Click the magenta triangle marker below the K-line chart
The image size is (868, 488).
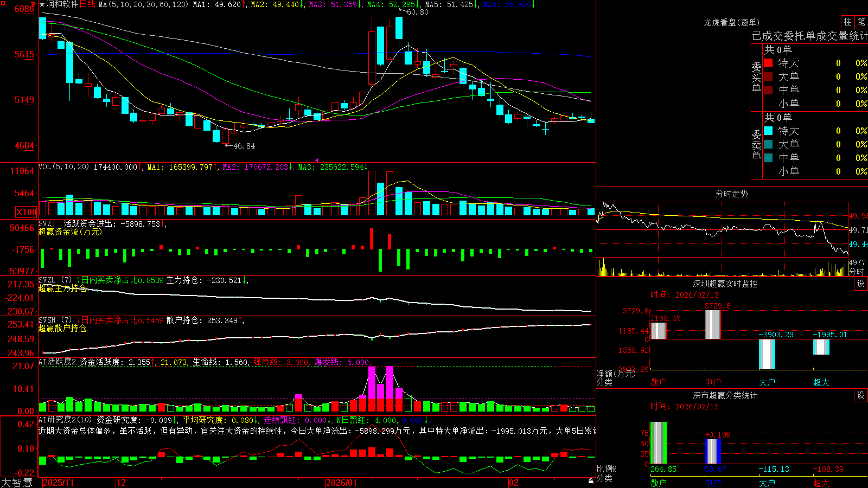click(316, 160)
